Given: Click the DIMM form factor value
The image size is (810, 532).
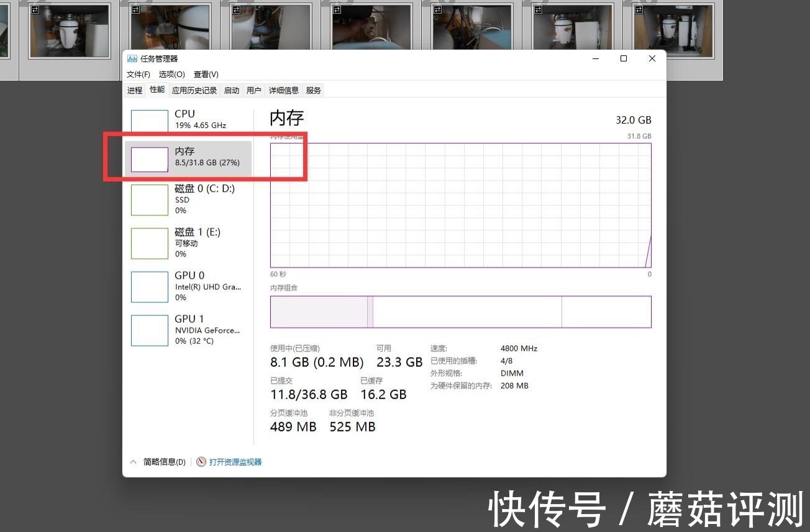Looking at the screenshot, I should click(512, 373).
